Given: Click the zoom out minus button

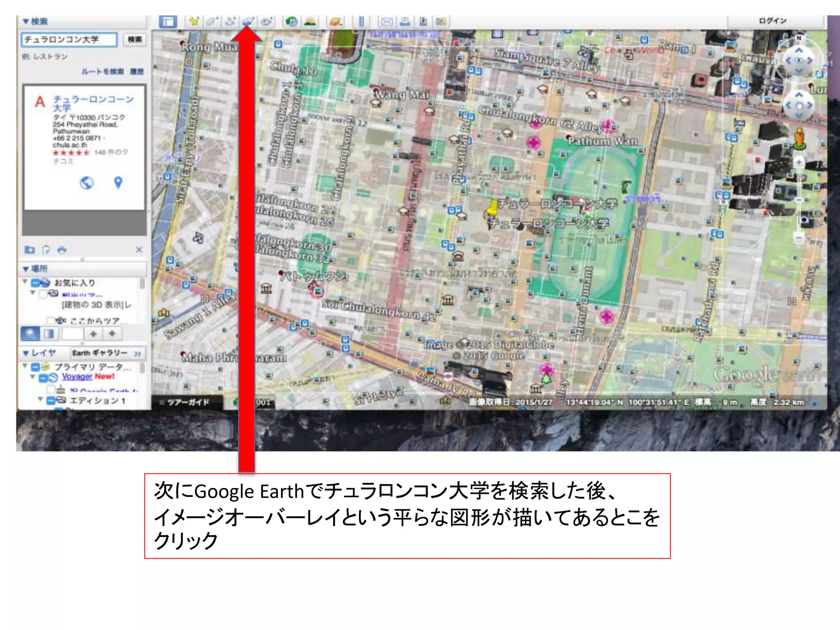Looking at the screenshot, I should click(799, 238).
